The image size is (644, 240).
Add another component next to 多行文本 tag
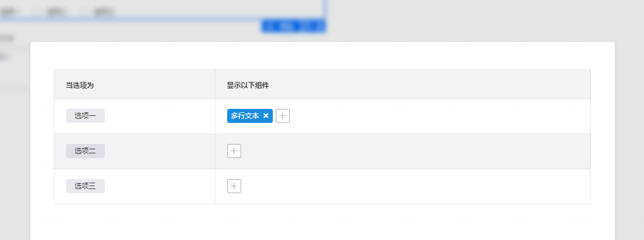tap(283, 116)
